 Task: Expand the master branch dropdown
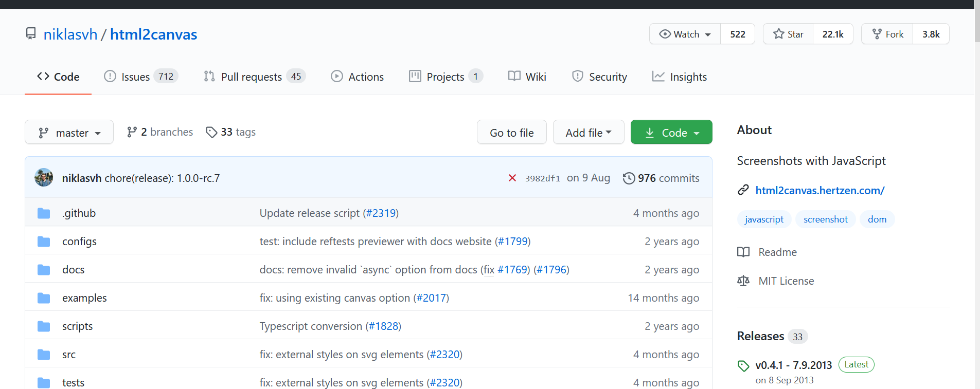[x=69, y=132]
